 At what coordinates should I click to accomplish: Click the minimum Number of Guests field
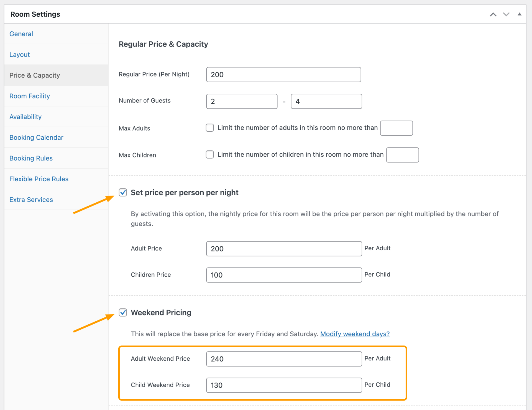pos(241,101)
